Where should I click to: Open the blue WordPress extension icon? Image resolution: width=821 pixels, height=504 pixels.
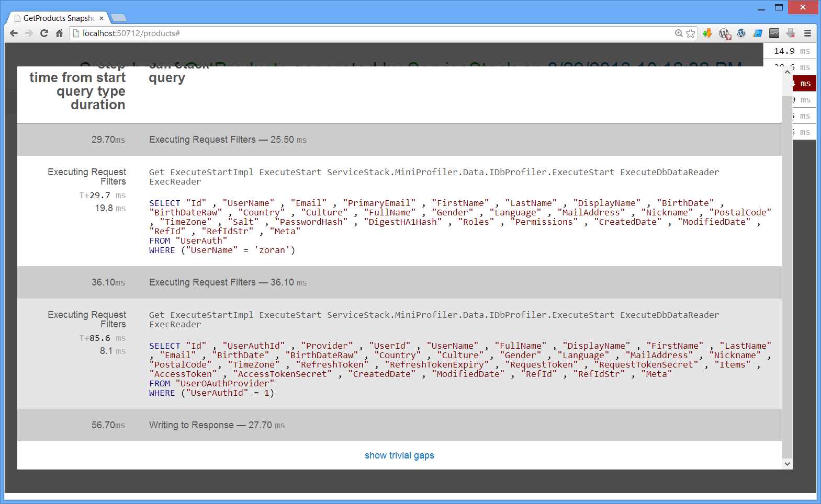coord(741,33)
